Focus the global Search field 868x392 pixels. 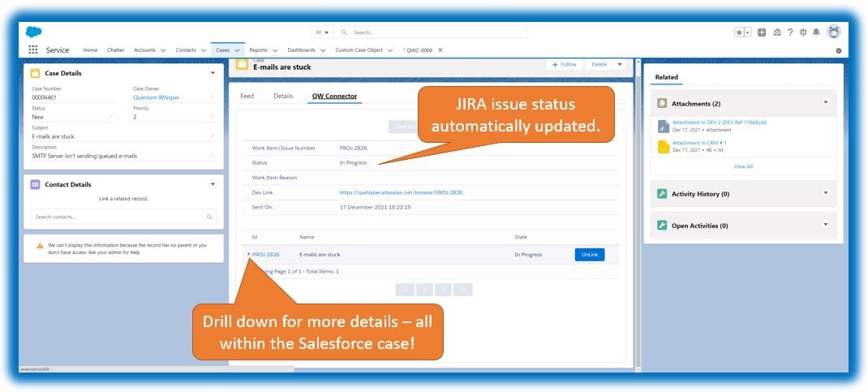pos(431,32)
